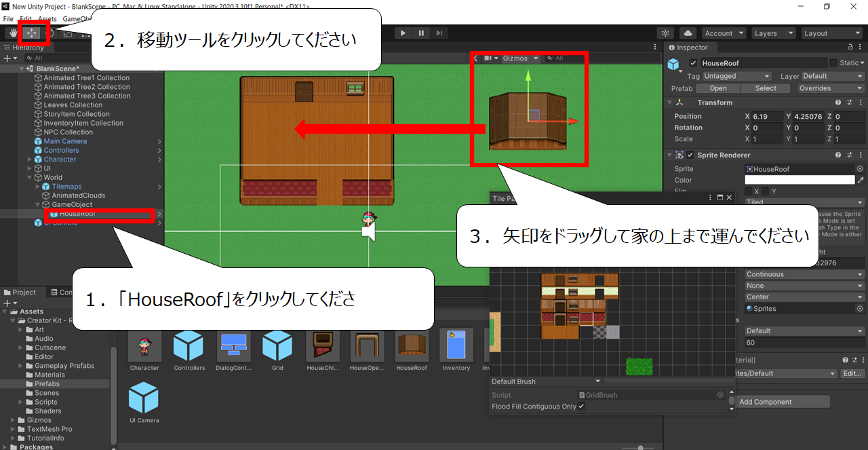
Task: Click the Add Component button
Action: point(781,402)
